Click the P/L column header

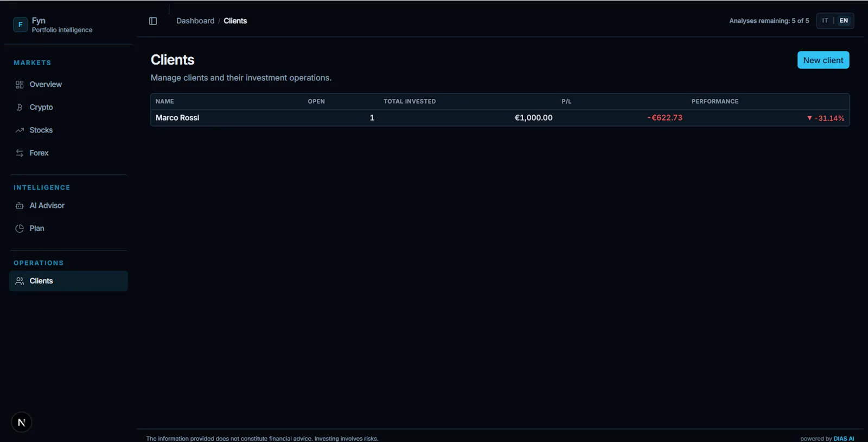point(566,102)
